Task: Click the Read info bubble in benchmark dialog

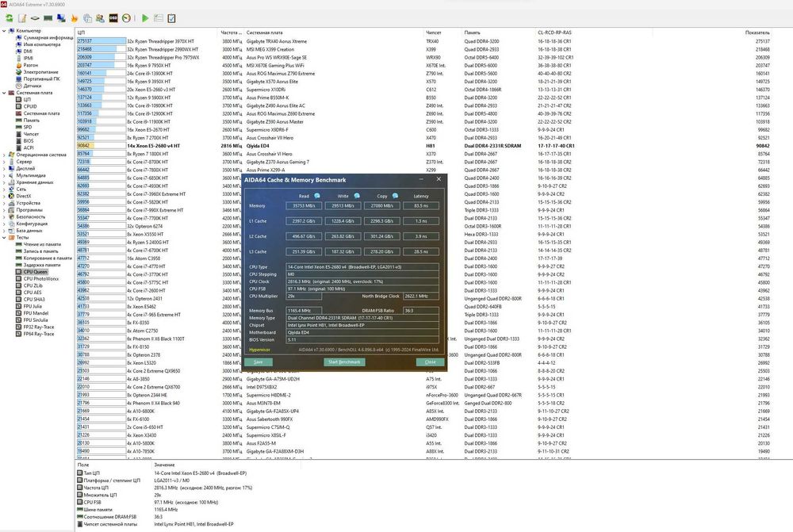Action: [x=317, y=196]
